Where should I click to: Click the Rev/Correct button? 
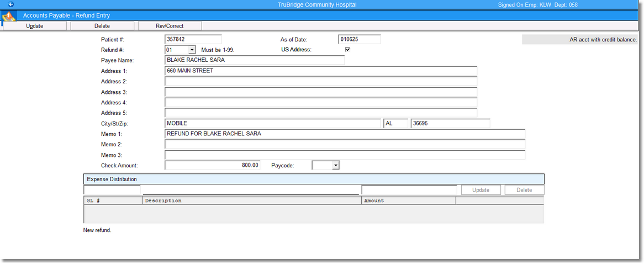click(170, 26)
